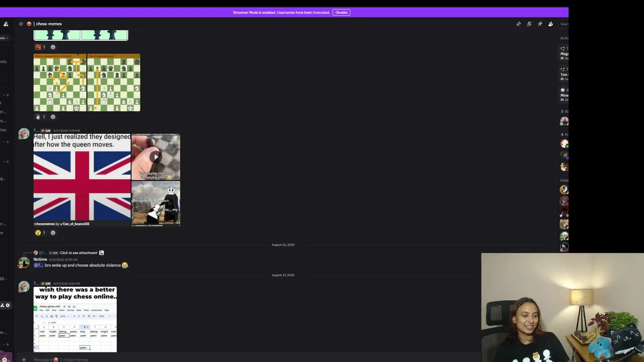Click the 8/22/2025 10:39 AM timestamp
The image size is (644, 362).
click(x=63, y=259)
